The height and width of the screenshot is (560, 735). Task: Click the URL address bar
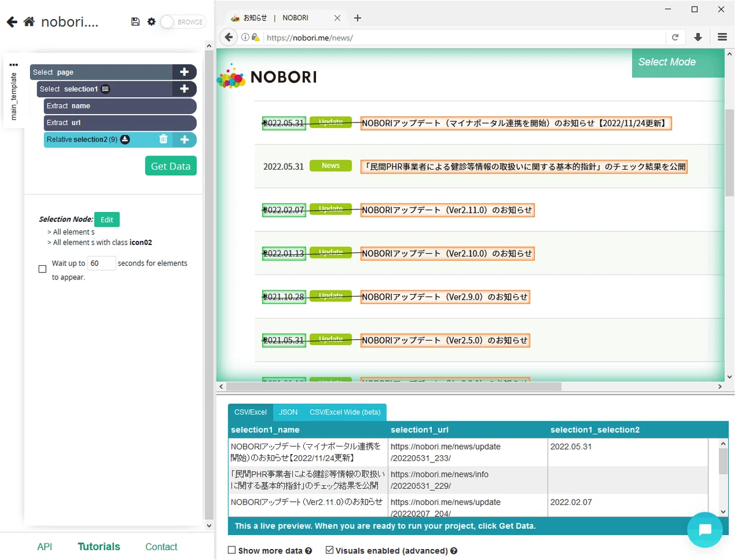pyautogui.click(x=466, y=37)
